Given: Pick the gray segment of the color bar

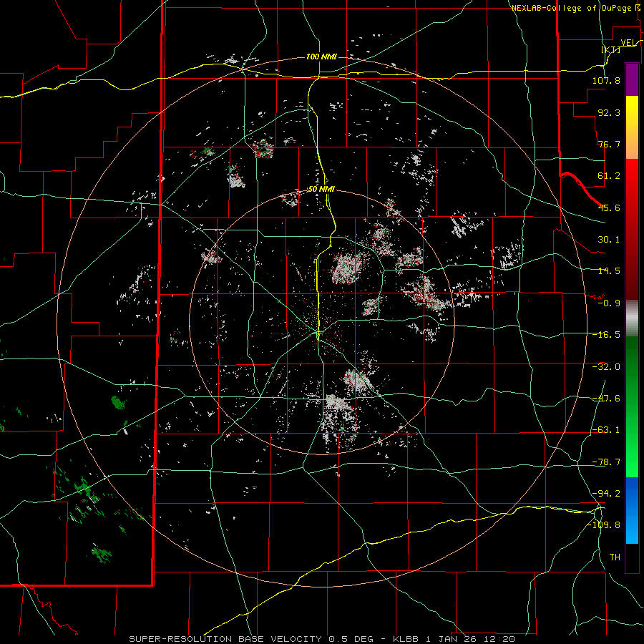Looking at the screenshot, I should [632, 318].
